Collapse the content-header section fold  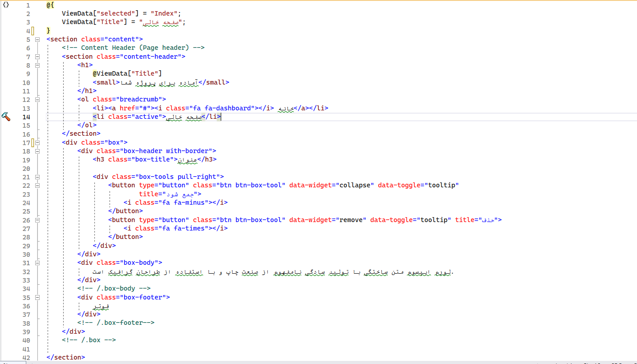point(37,57)
